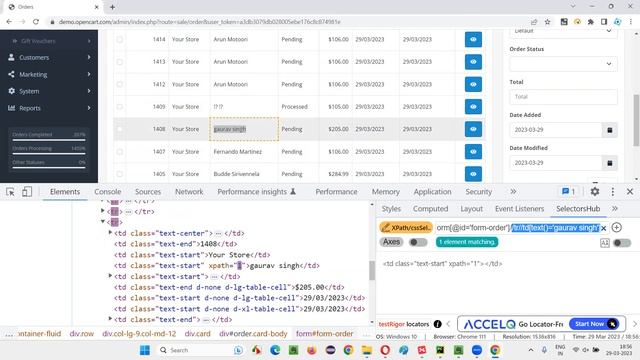Expand td class text-center node
Image resolution: width=640 pixels, height=360 pixels.
[x=110, y=233]
